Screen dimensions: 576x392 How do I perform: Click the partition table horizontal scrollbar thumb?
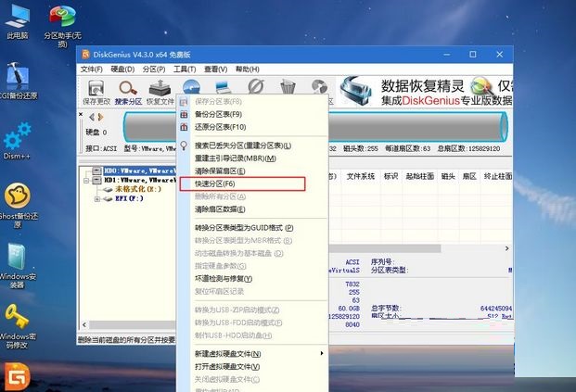click(x=384, y=248)
